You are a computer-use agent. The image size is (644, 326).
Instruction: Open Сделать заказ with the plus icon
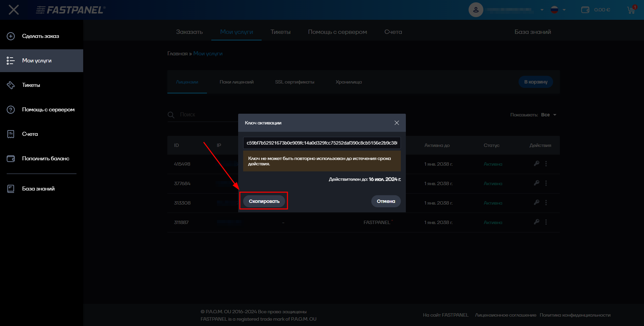[11, 36]
